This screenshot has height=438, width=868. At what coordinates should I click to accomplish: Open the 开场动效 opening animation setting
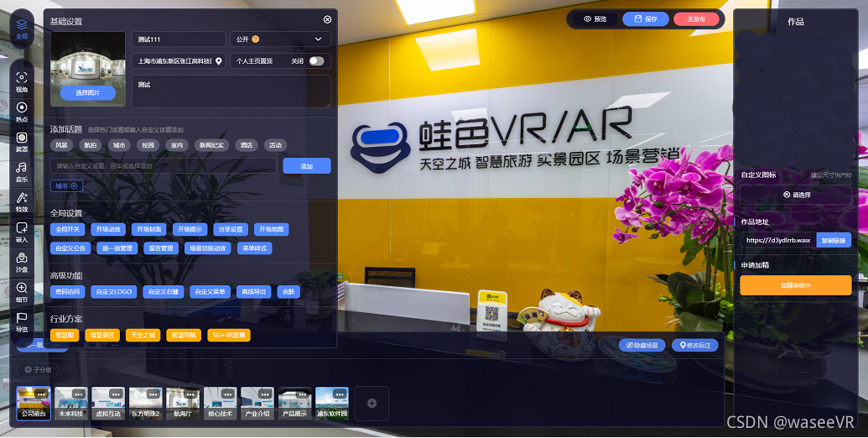(108, 229)
